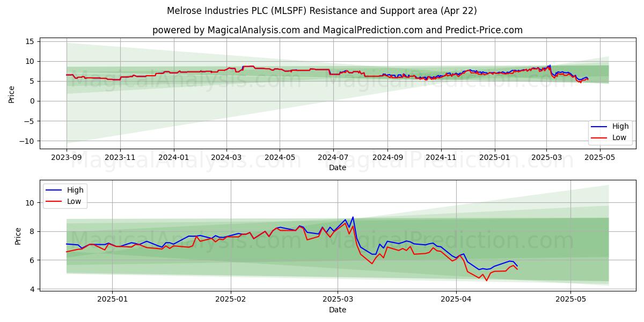The image size is (644, 322).
Task: Click the 'Date' x-axis title under bottom chart
Action: [338, 310]
